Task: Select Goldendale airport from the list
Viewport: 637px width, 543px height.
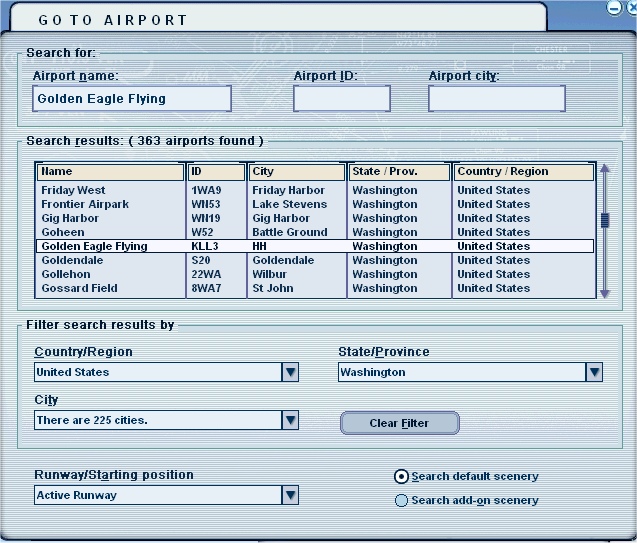Action: tap(72, 260)
